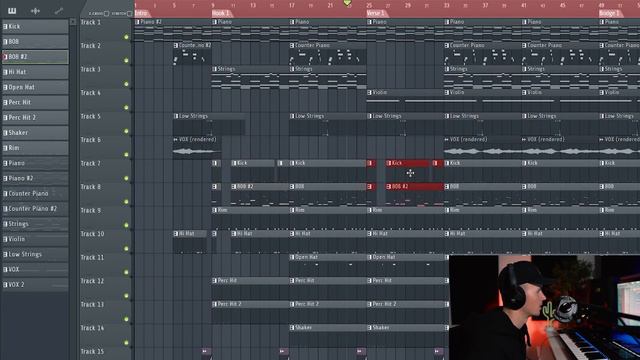Image resolution: width=640 pixels, height=360 pixels.
Task: Open clip menu of the selected red Kick clip
Action: pos(389,163)
